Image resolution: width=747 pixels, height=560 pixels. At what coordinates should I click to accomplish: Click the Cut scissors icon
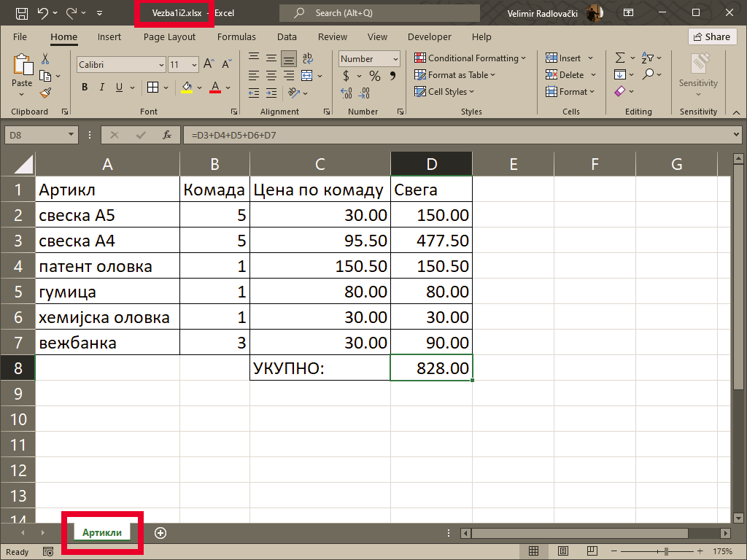(x=45, y=59)
